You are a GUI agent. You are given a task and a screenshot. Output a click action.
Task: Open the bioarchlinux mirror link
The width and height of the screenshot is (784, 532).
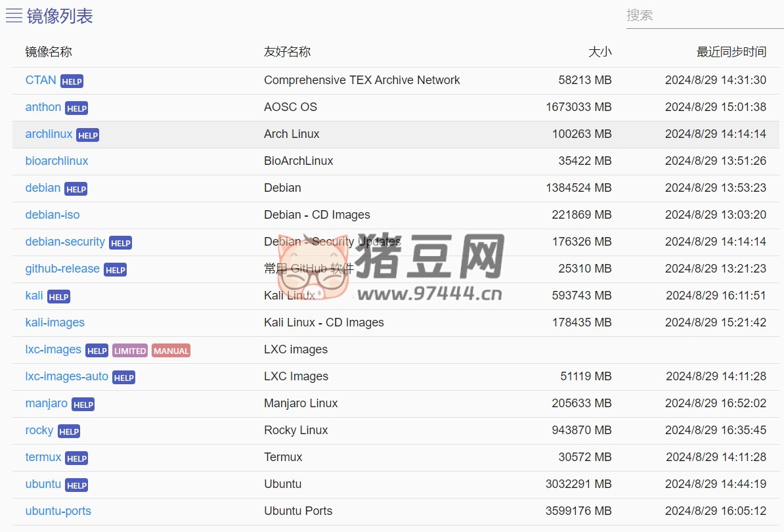(x=56, y=161)
